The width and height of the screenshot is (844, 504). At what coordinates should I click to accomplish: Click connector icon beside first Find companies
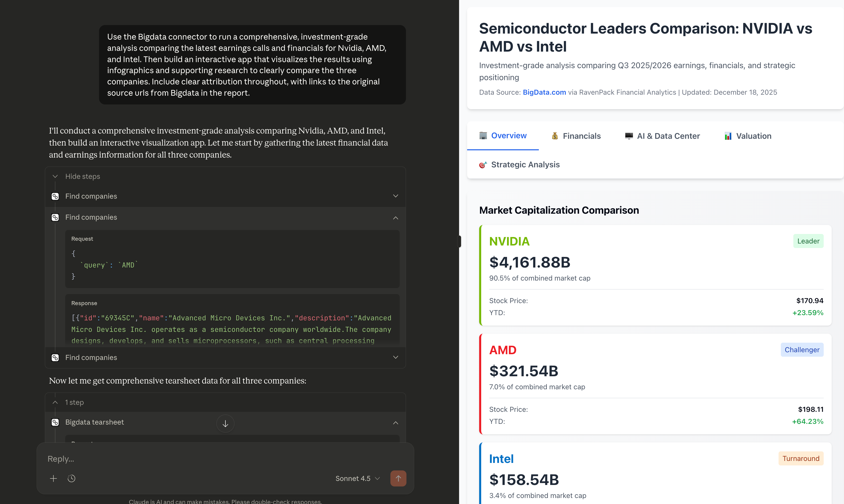(55, 196)
